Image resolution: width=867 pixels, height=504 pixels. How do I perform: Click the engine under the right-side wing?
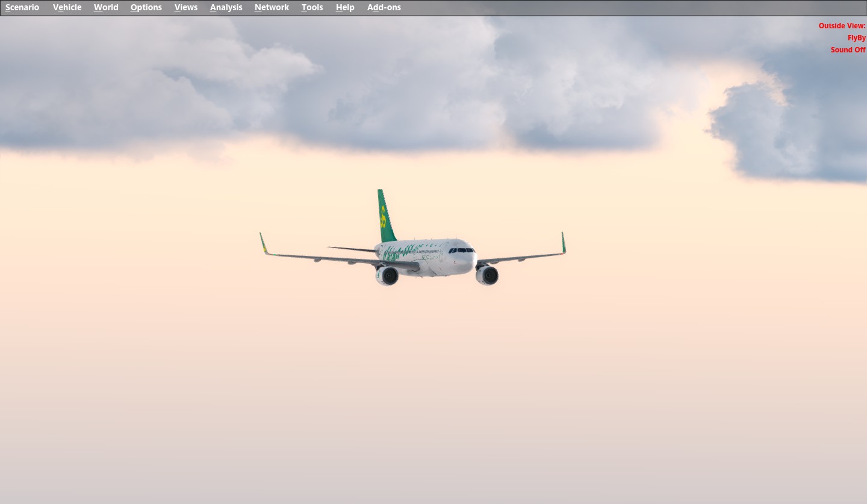(x=487, y=275)
